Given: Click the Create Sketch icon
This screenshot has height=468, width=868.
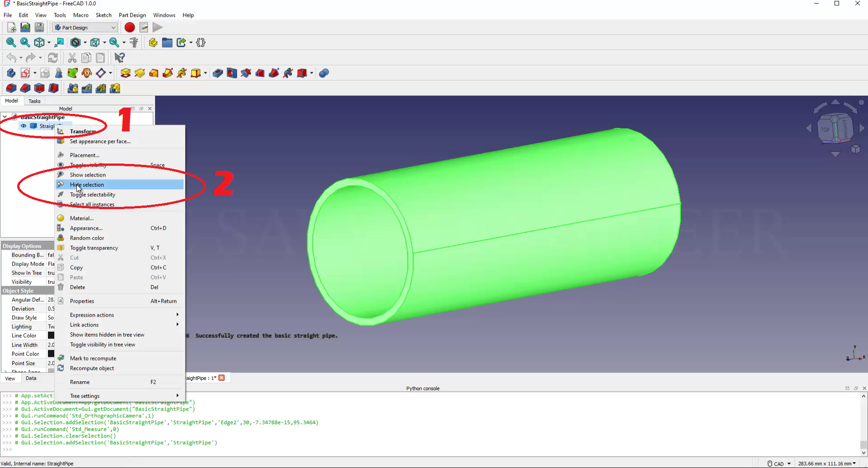Looking at the screenshot, I should point(25,73).
